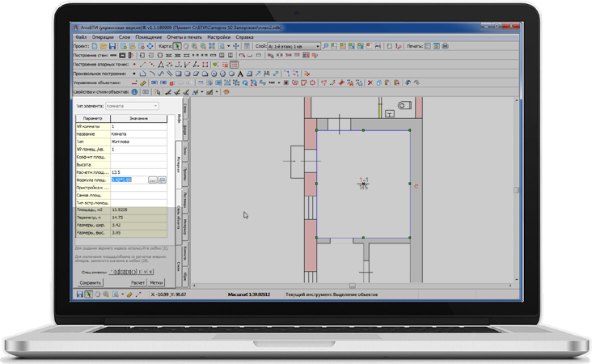Click the Сохранить button
Image resolution: width=592 pixels, height=364 pixels.
[x=91, y=283]
